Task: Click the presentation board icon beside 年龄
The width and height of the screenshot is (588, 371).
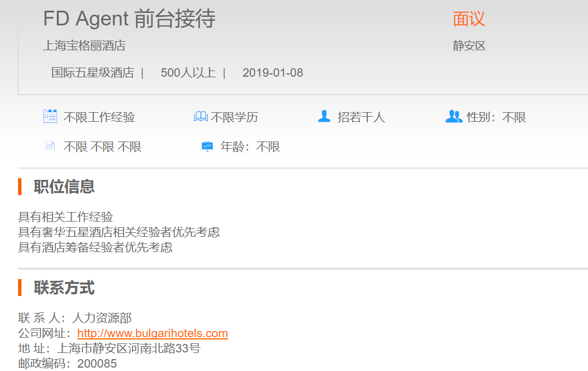Action: click(x=207, y=147)
